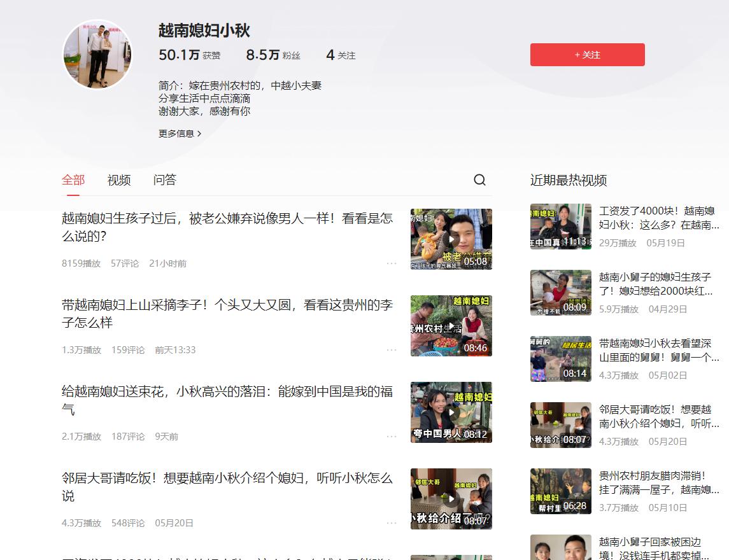This screenshot has width=729, height=560.
Task: Click the 越南小舅子的媳妇生孩子 sidebar thumbnail
Action: tap(560, 293)
